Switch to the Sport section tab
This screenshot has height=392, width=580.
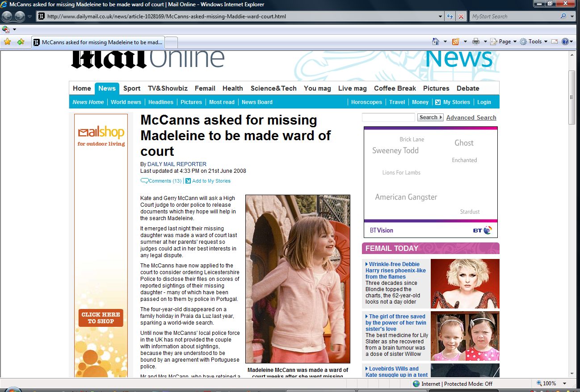point(132,88)
